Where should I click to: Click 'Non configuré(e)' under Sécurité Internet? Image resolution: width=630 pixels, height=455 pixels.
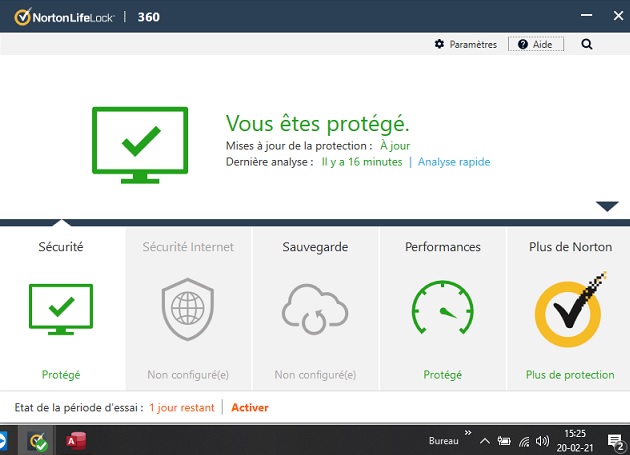point(188,375)
